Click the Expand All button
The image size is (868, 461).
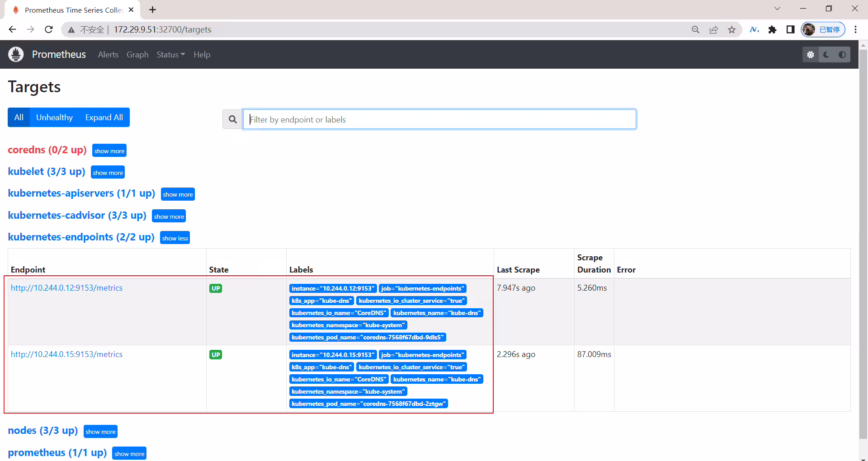tap(104, 118)
